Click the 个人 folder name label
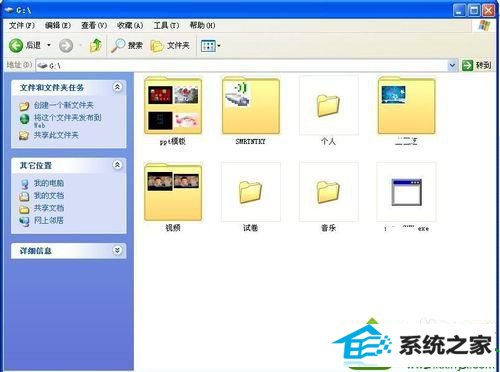The height and width of the screenshot is (372, 500). (x=328, y=141)
